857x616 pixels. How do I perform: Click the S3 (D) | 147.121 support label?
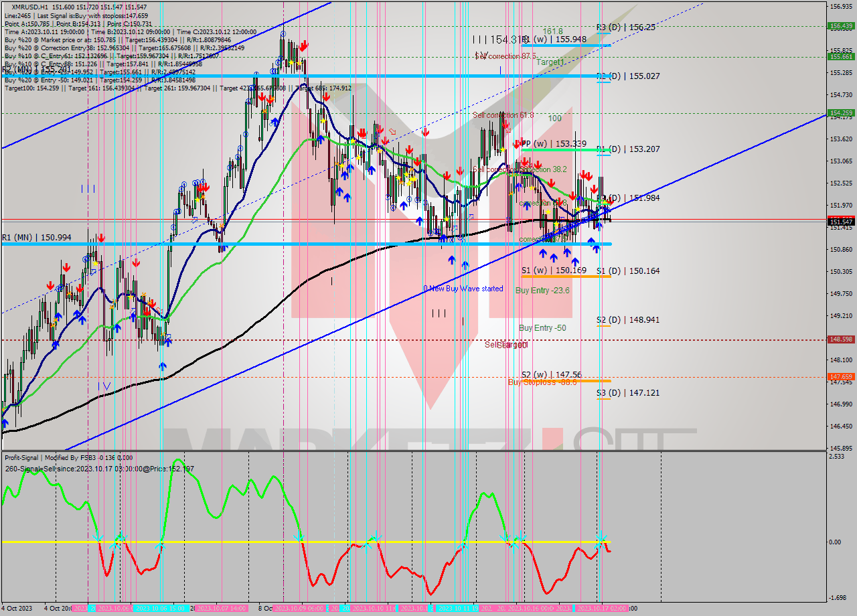[x=628, y=393]
